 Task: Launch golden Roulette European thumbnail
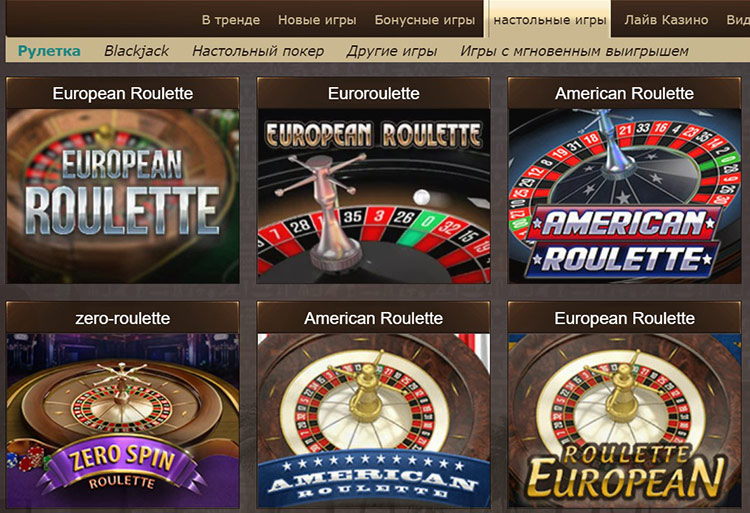[x=624, y=420]
